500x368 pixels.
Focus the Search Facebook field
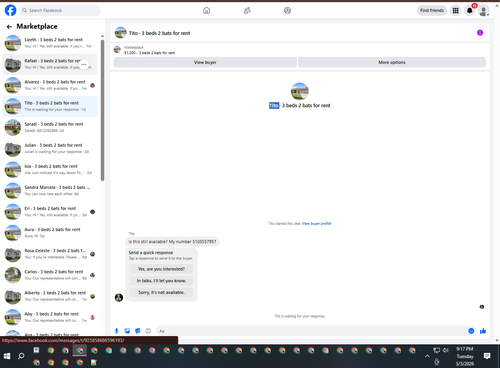[60, 10]
